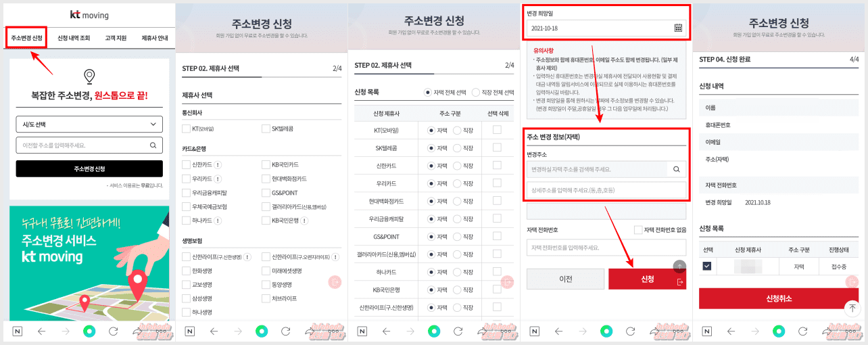
Task: Tap browser forward arrow under kt moving home screen
Action: (66, 331)
